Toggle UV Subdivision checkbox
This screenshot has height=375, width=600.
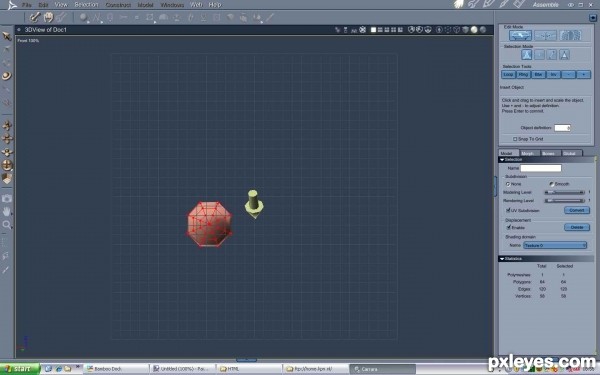(508, 210)
